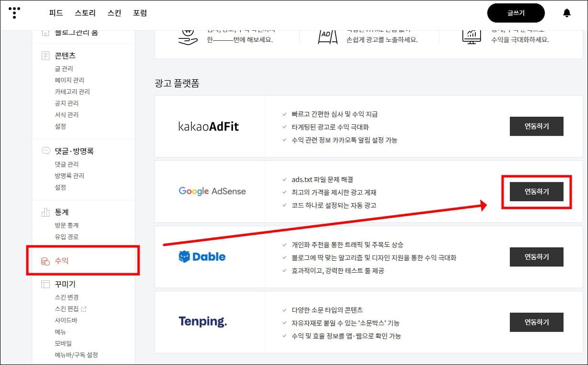Open the 스킨 top menu

tap(115, 13)
